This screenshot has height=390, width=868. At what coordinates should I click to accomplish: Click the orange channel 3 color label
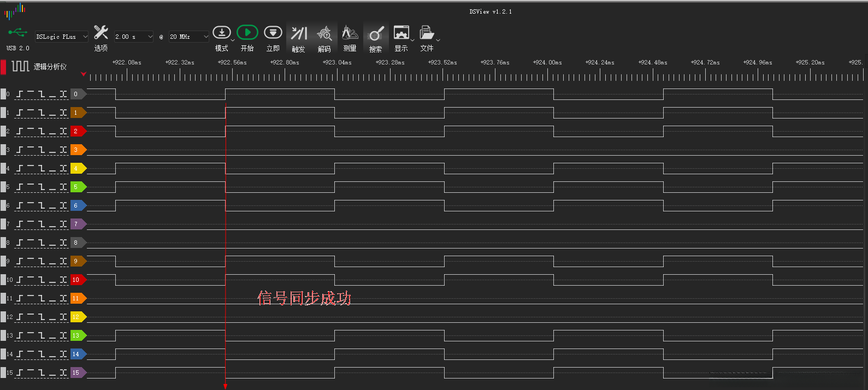pyautogui.click(x=78, y=150)
